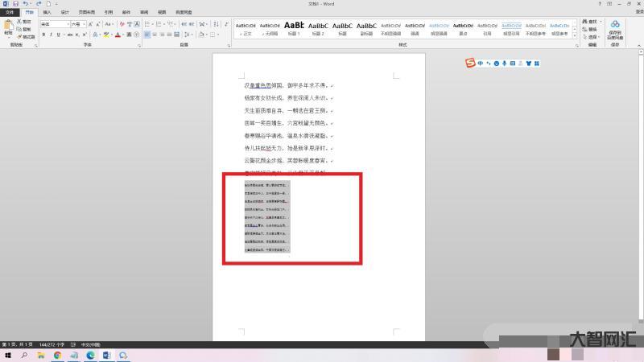Click the Undo arrow in title bar

tap(25, 4)
